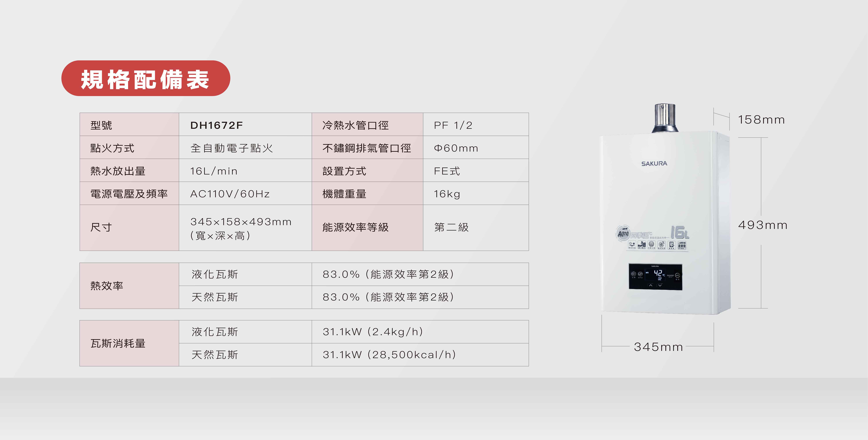This screenshot has width=868, height=440.
Task: Click the 345mm width dimension label
Action: click(x=658, y=347)
